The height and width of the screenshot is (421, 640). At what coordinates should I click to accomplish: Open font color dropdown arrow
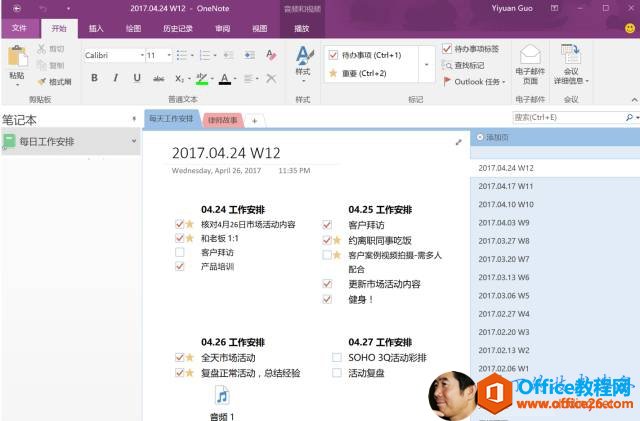tap(235, 78)
